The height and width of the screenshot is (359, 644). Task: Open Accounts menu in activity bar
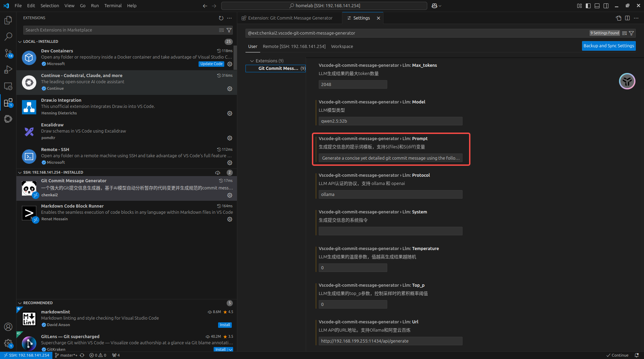[x=8, y=327]
